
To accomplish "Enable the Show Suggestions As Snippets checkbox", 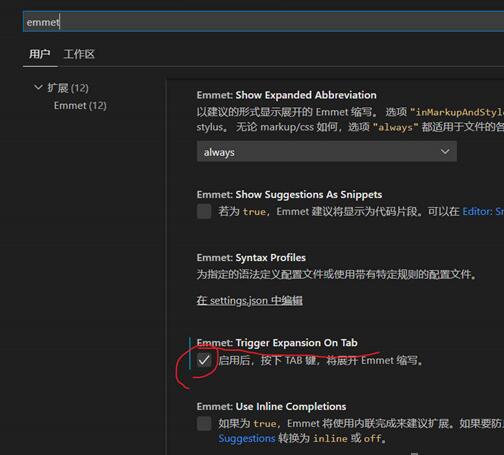I will [204, 211].
